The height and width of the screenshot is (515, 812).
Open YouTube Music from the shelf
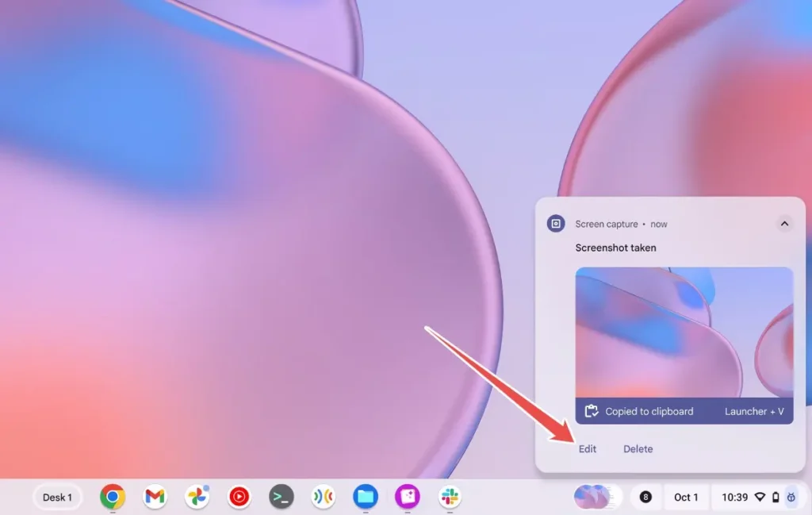pyautogui.click(x=239, y=498)
